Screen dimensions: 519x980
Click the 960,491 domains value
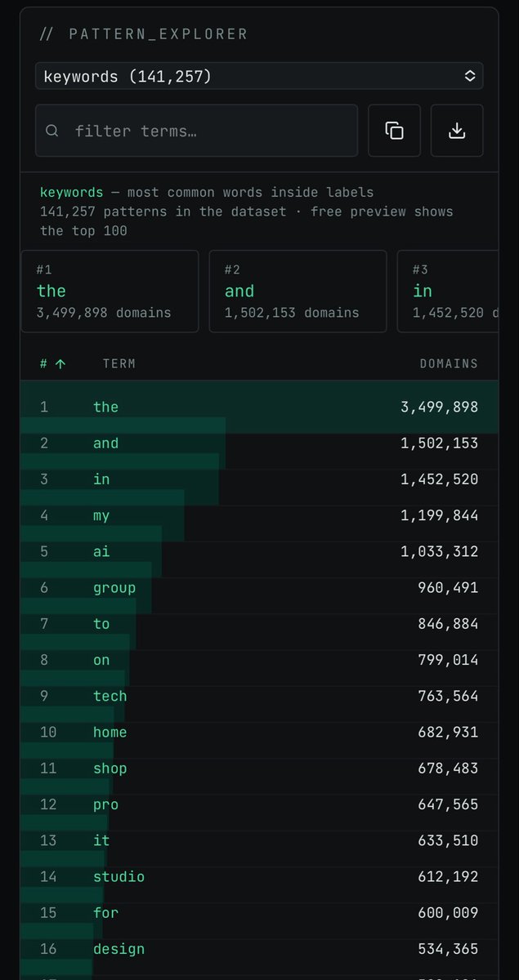pos(448,588)
